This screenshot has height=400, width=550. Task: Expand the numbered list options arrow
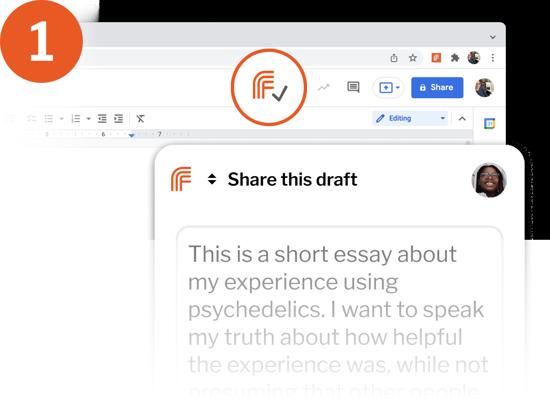(x=88, y=119)
